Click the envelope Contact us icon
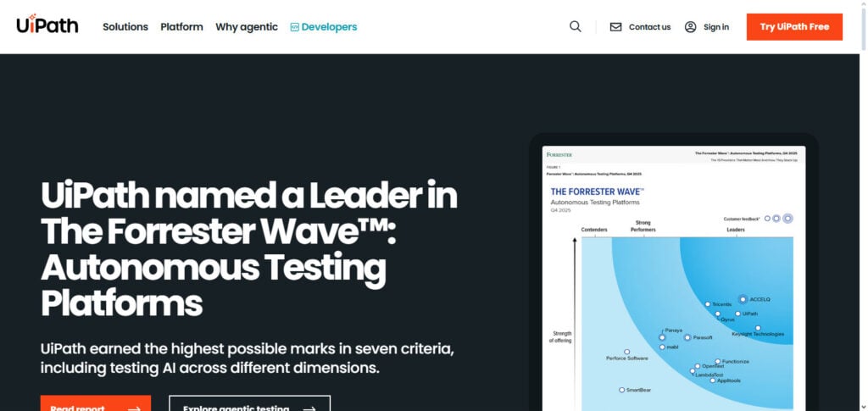Viewport: 868px width, 411px height. click(615, 26)
